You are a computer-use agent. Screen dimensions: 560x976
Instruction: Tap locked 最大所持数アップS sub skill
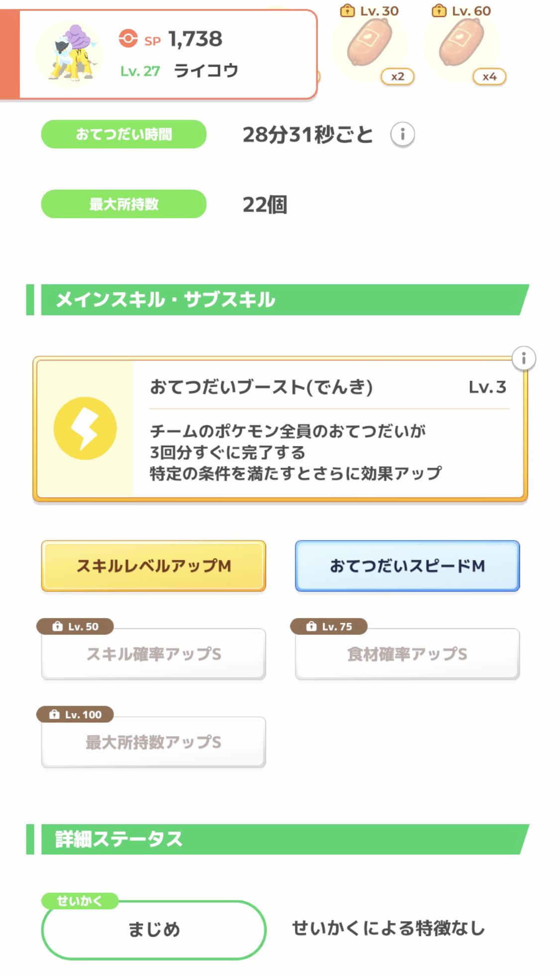(x=153, y=742)
